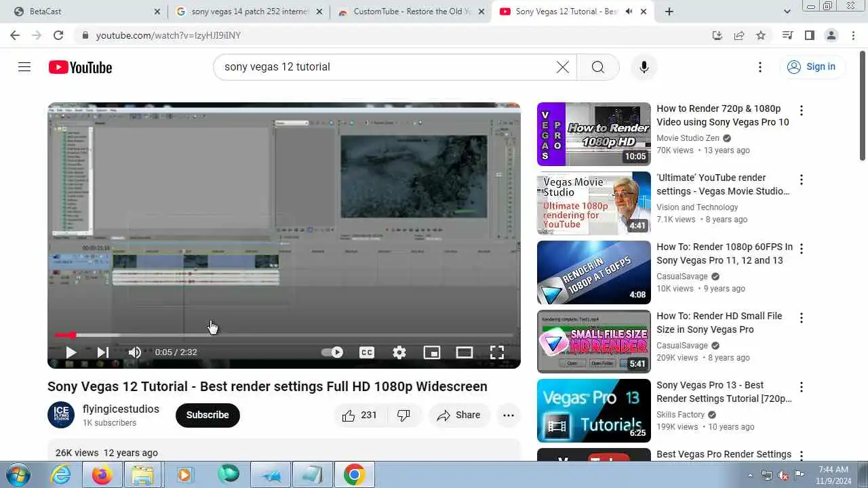Reload the page

coord(58,35)
